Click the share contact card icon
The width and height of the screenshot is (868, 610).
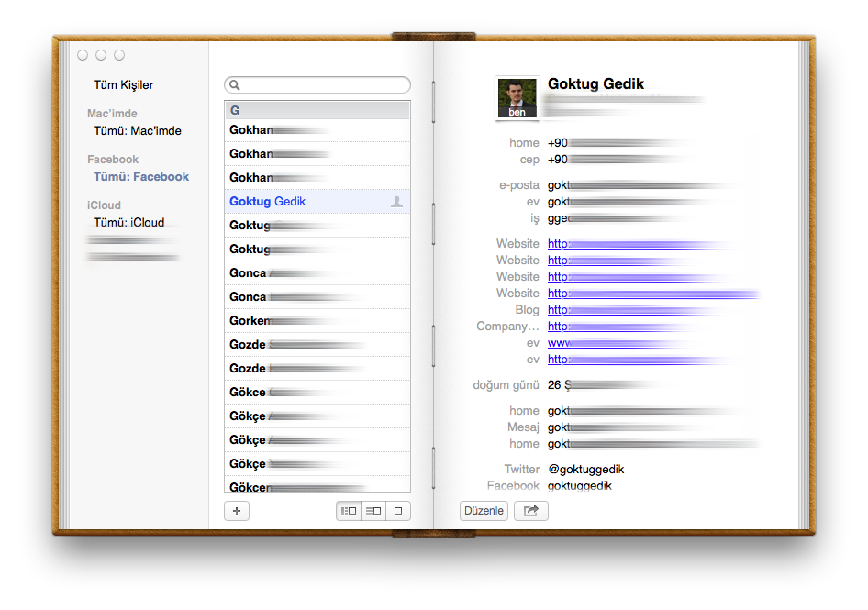coord(530,511)
